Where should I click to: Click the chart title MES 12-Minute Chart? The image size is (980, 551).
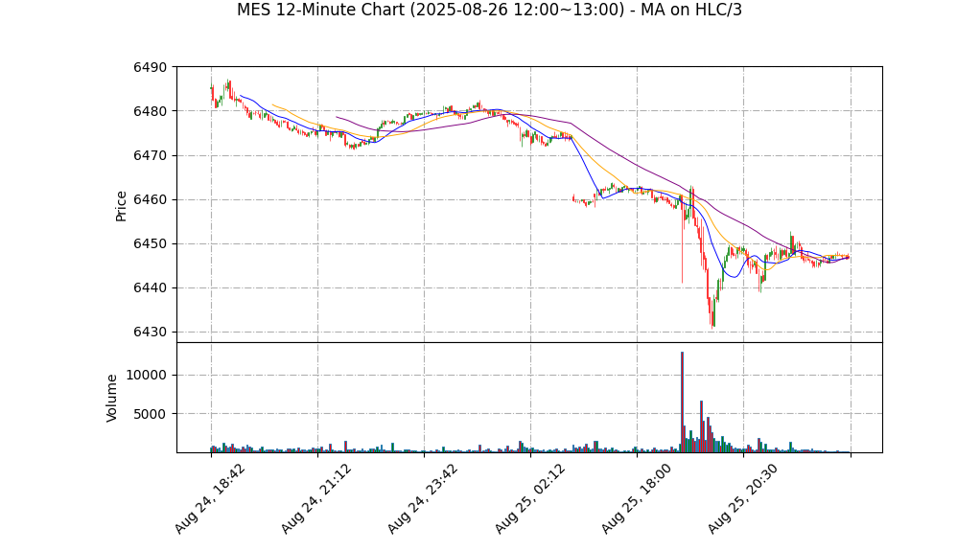[x=489, y=10]
